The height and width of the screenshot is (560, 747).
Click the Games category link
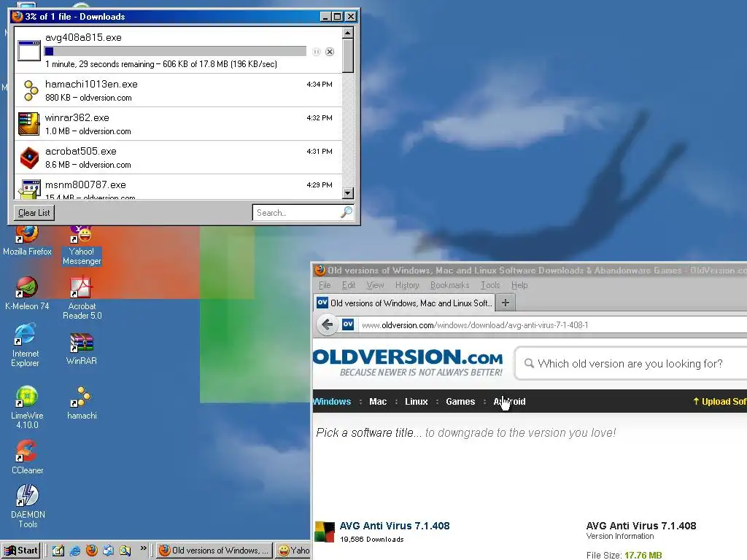(x=460, y=402)
